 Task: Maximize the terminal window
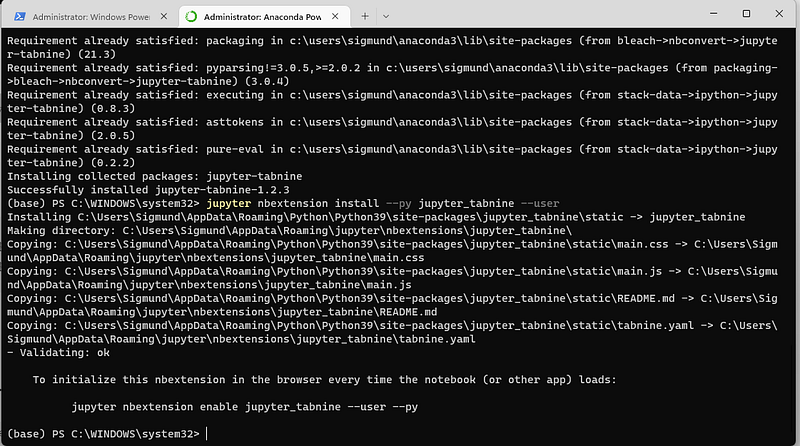[746, 14]
